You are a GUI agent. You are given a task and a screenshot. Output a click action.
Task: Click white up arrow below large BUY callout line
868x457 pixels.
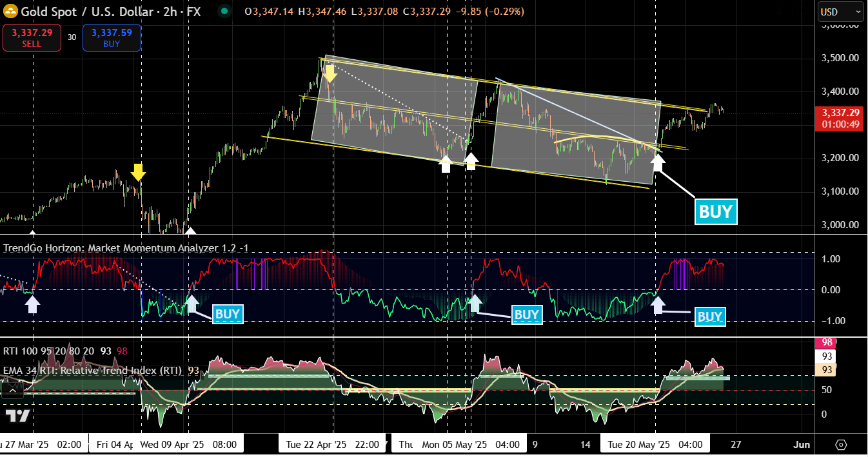(x=658, y=161)
